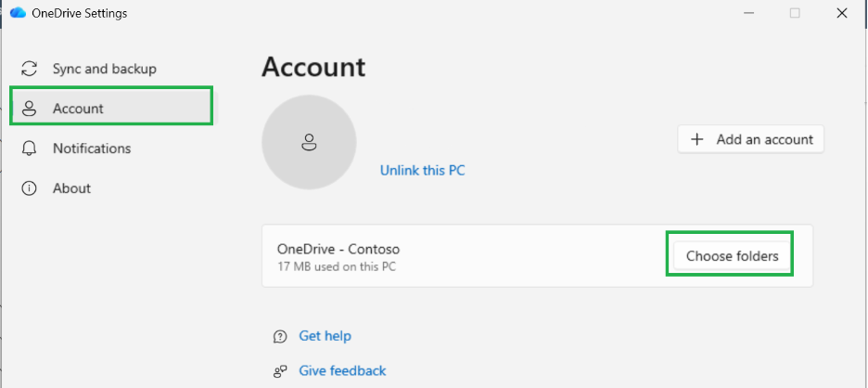Click the sync arrows icon
Image resolution: width=868 pixels, height=388 pixels.
tap(29, 69)
